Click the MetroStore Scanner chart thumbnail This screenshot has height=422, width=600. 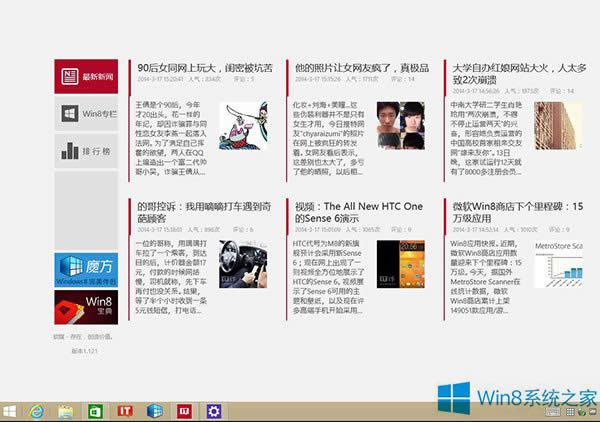558,264
